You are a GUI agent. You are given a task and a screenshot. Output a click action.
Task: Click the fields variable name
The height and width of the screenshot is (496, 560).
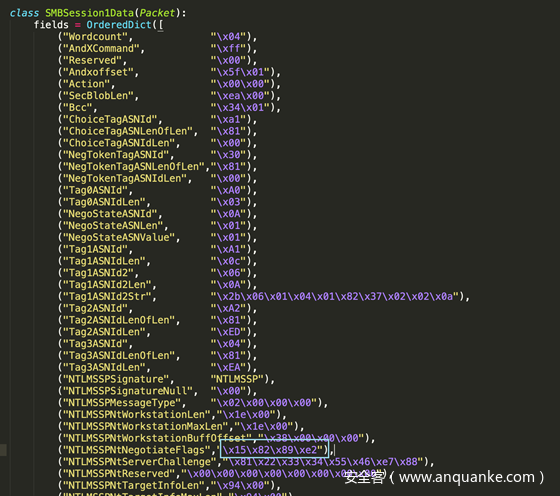click(51, 25)
